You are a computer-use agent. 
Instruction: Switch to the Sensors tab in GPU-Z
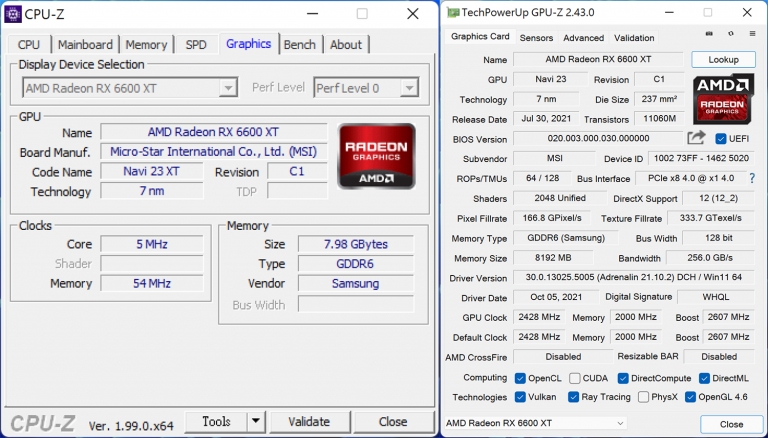click(536, 38)
